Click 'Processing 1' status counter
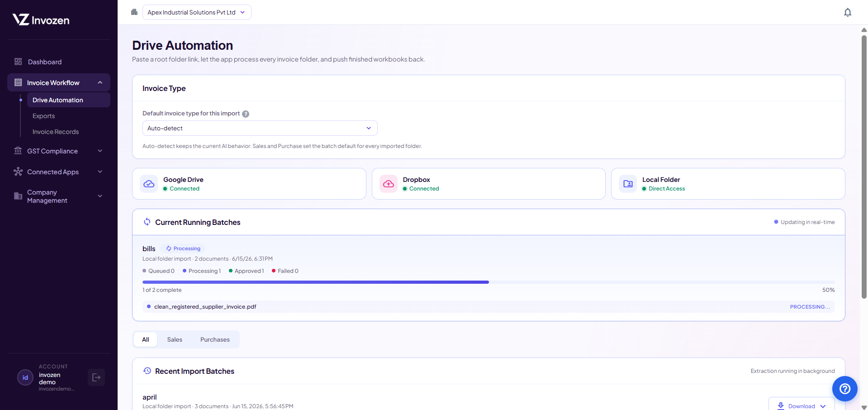 [x=202, y=271]
